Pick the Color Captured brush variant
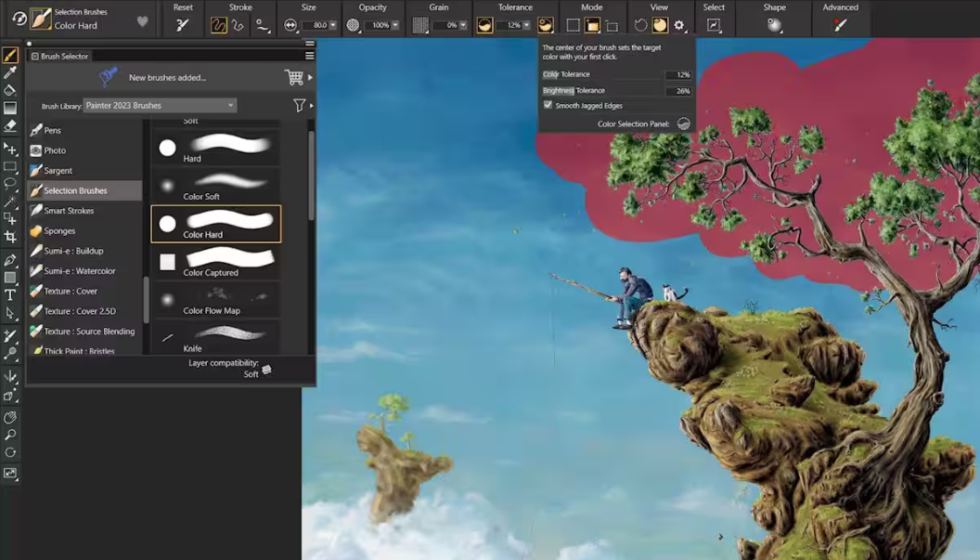 click(215, 263)
